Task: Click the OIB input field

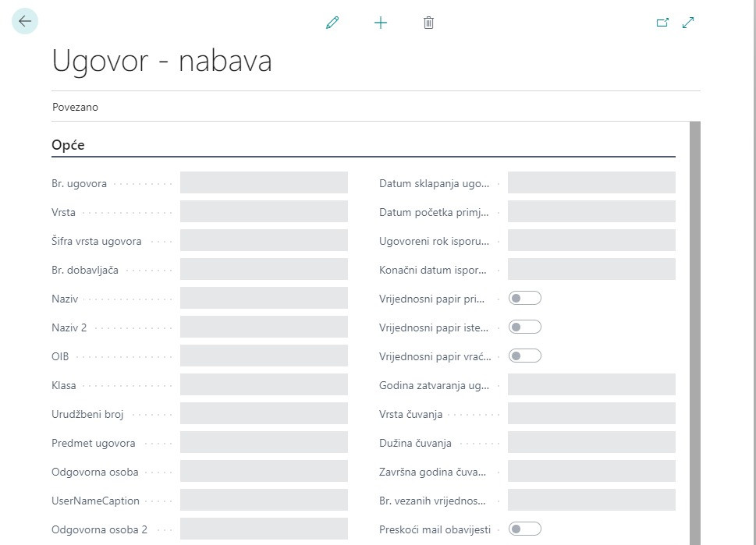Action: (264, 356)
